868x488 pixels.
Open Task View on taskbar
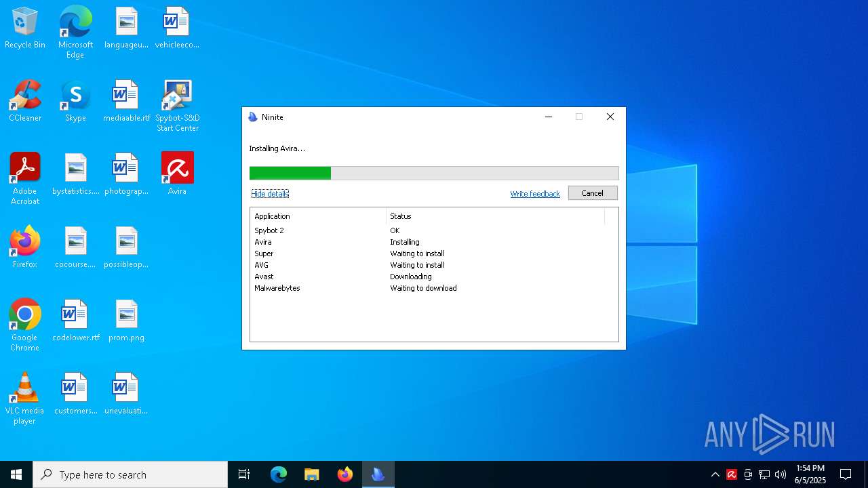coord(244,474)
